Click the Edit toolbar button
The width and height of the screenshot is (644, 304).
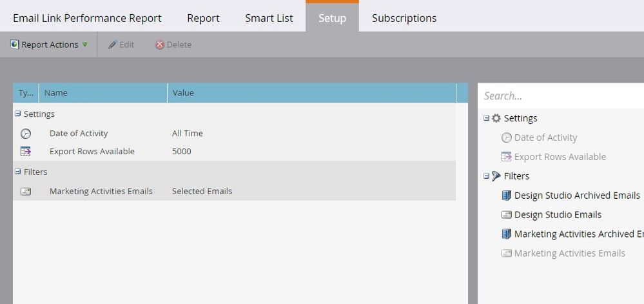121,45
